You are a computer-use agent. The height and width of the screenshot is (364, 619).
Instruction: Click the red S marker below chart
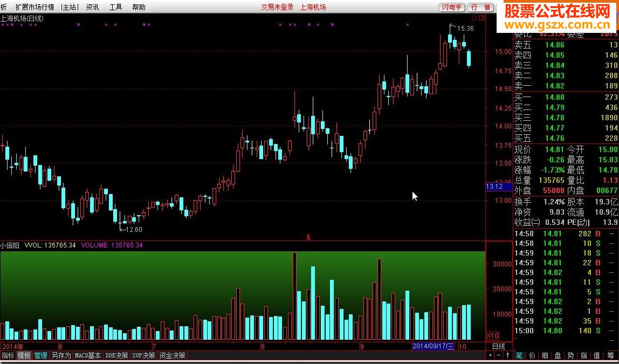[x=308, y=237]
